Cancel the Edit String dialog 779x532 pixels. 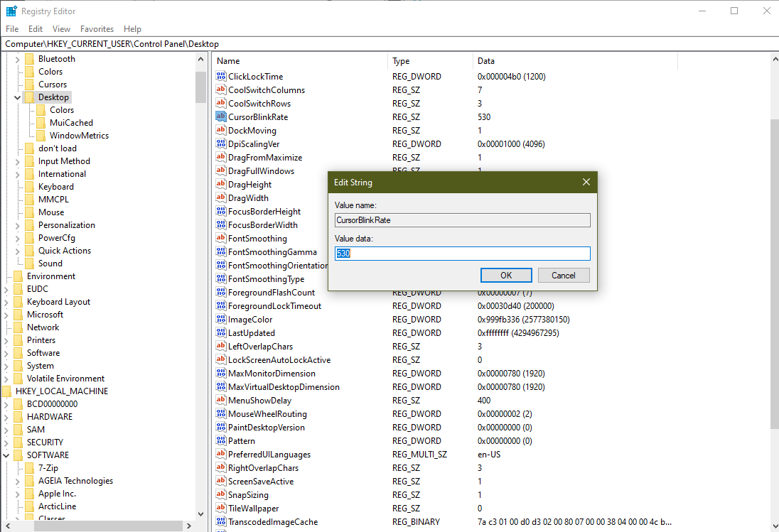[564, 275]
